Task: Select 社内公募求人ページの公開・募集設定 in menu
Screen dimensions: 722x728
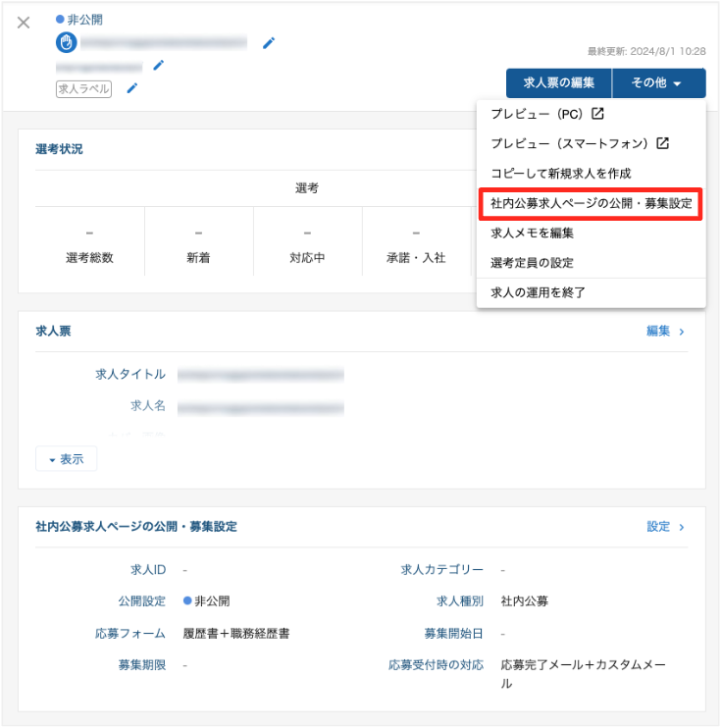Action: [592, 203]
